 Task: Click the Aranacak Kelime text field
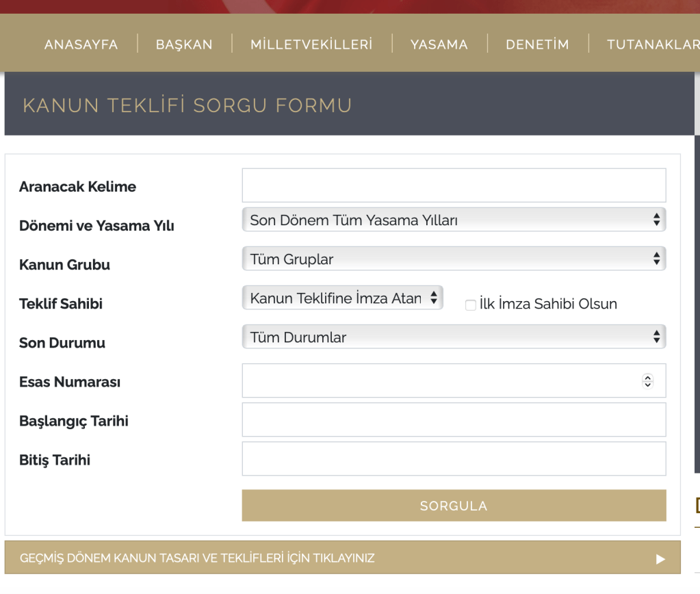454,185
